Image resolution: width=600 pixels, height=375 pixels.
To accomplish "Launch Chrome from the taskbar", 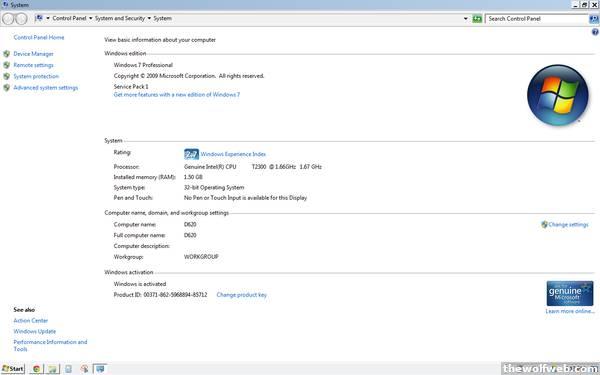I will pos(36,369).
